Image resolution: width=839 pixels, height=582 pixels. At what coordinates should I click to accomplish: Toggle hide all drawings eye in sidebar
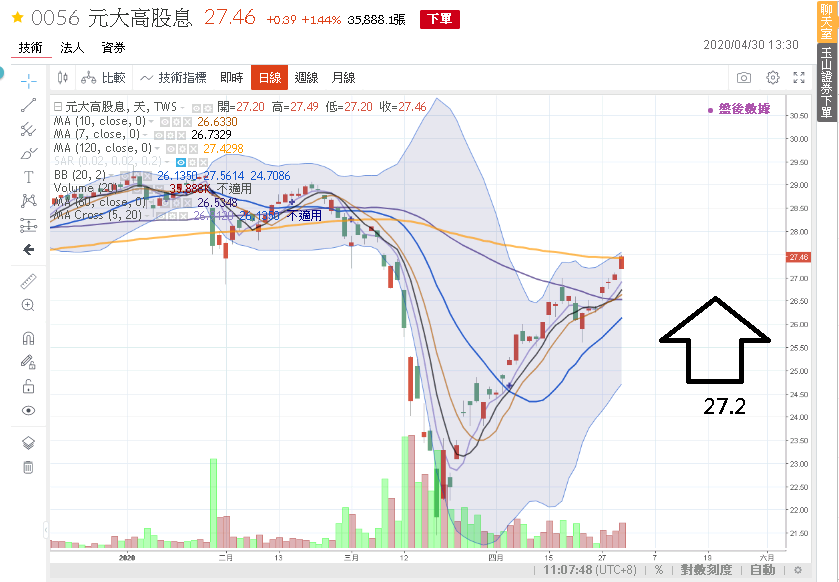pyautogui.click(x=28, y=410)
